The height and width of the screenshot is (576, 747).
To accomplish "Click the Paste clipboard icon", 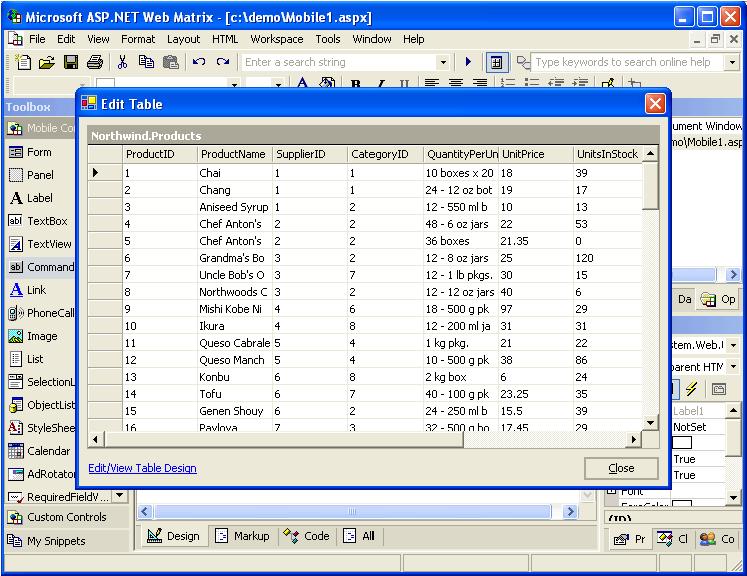I will pyautogui.click(x=171, y=62).
